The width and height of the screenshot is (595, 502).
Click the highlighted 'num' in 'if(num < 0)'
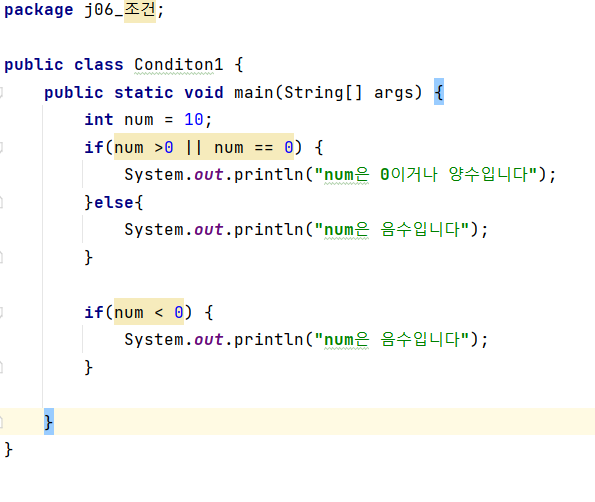click(129, 313)
